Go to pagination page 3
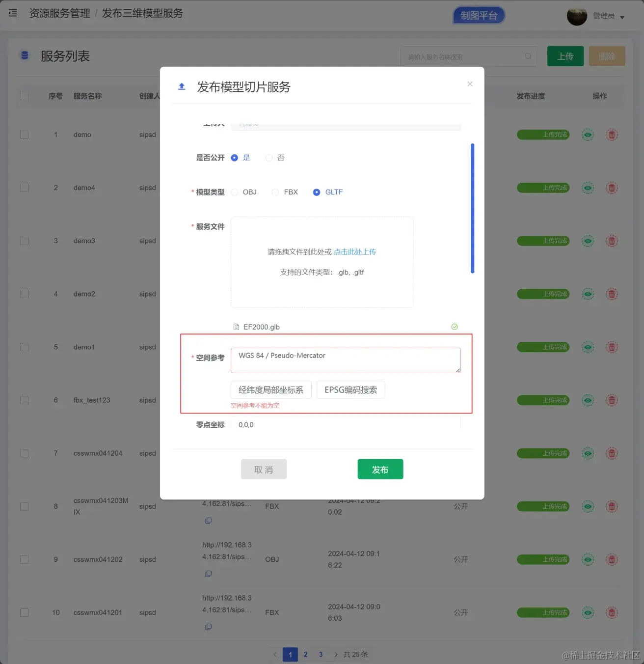 [321, 654]
